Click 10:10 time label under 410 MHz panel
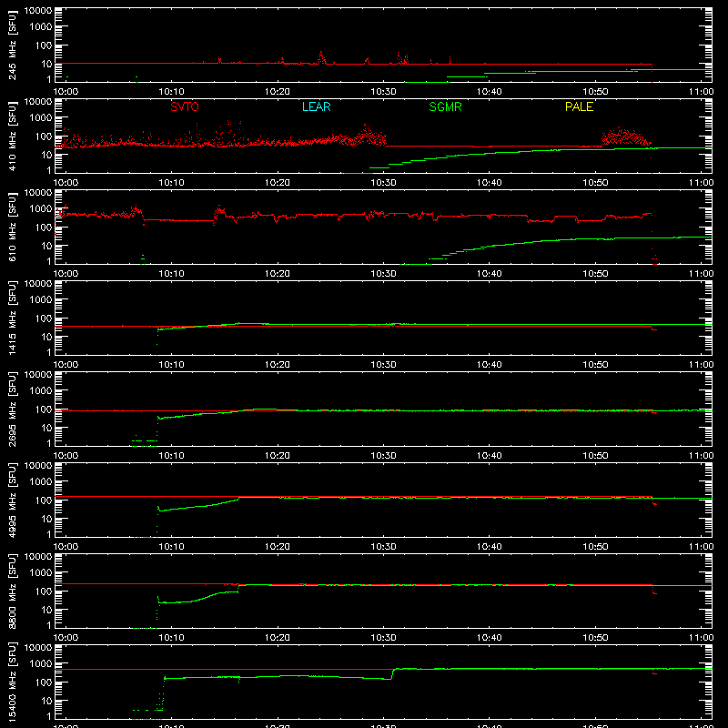This screenshot has width=728, height=728. point(172,183)
